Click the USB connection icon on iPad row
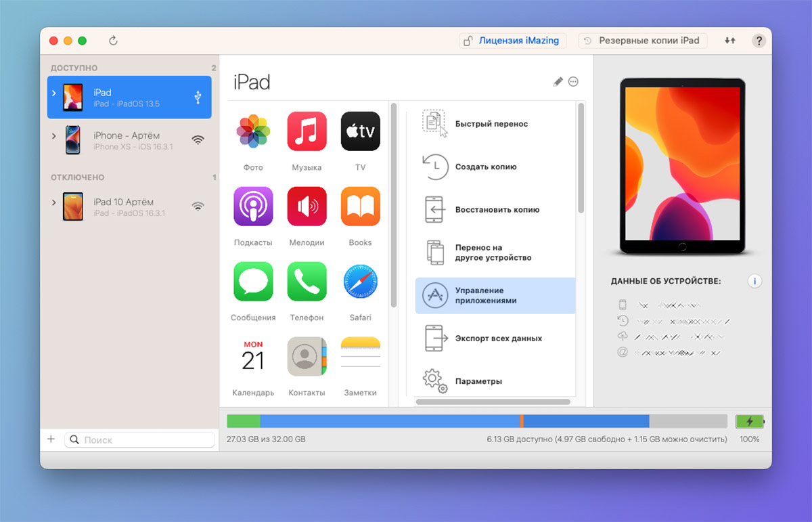The image size is (812, 522). [x=198, y=97]
